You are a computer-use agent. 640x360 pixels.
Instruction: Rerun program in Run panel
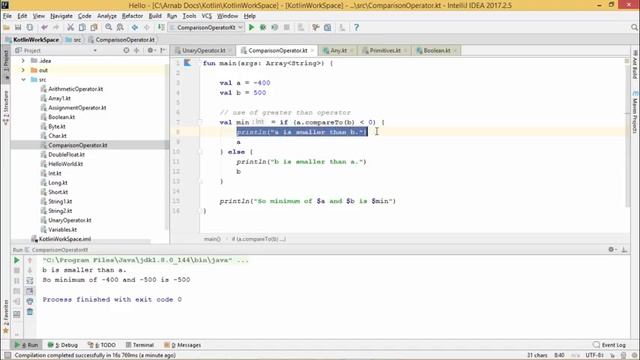[17, 260]
